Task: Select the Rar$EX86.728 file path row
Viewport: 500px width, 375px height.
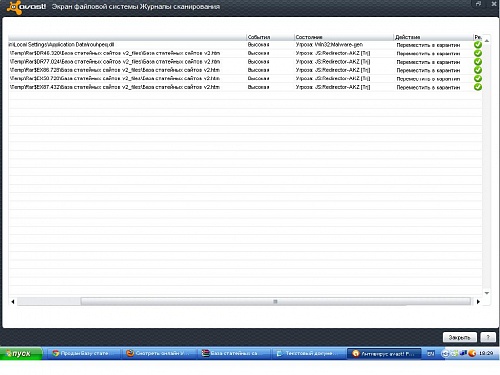Action: tap(114, 70)
